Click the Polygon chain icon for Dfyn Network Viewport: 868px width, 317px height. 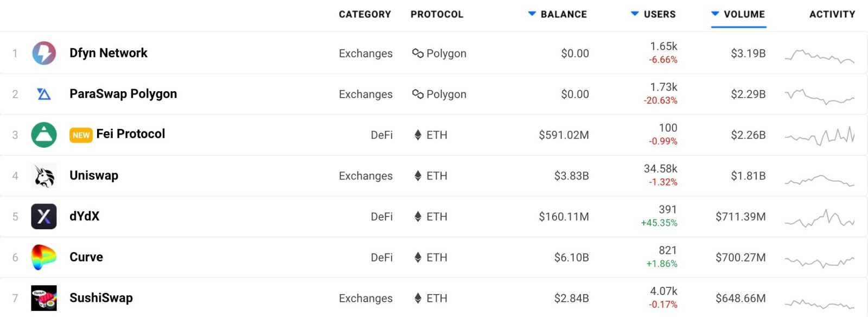coord(418,53)
